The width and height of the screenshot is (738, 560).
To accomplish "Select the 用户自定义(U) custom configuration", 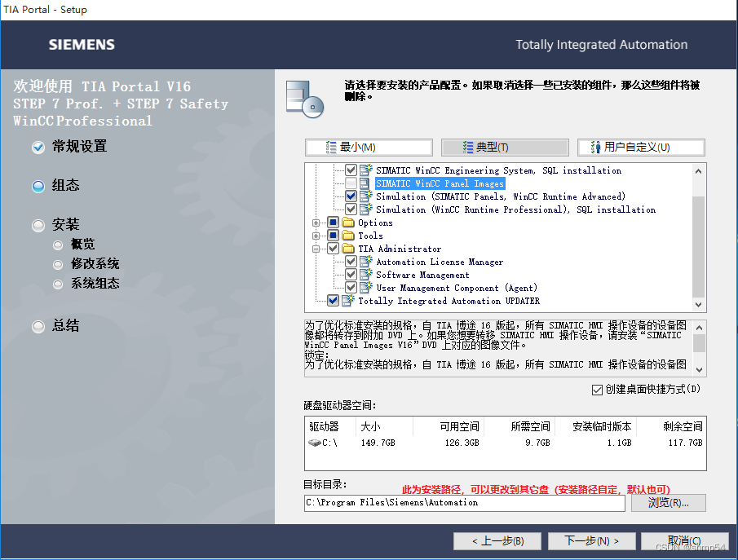I will (641, 148).
